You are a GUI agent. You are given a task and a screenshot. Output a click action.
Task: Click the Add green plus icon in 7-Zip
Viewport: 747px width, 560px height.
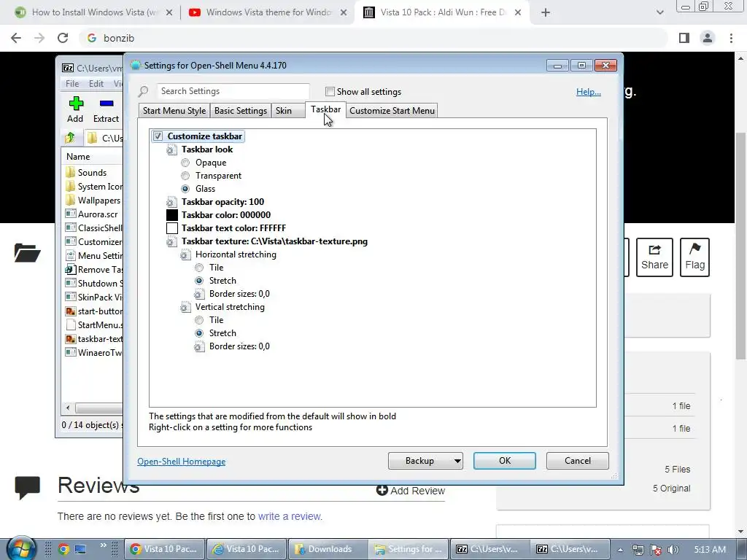[x=76, y=103]
